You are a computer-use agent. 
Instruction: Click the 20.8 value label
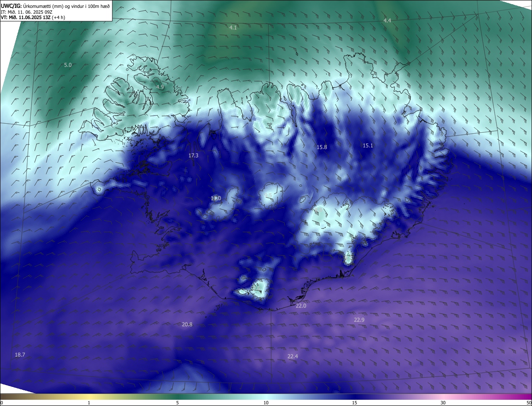click(187, 324)
